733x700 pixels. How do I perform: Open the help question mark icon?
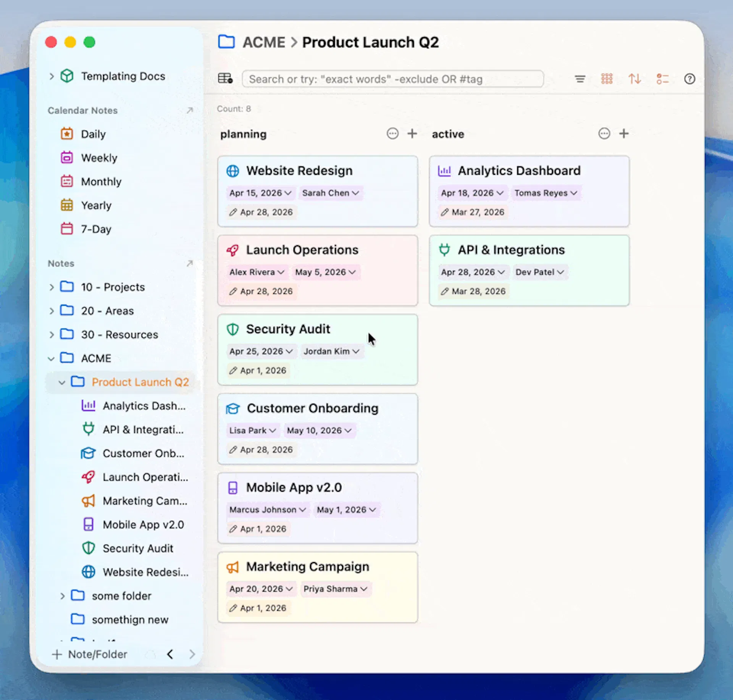coord(689,79)
